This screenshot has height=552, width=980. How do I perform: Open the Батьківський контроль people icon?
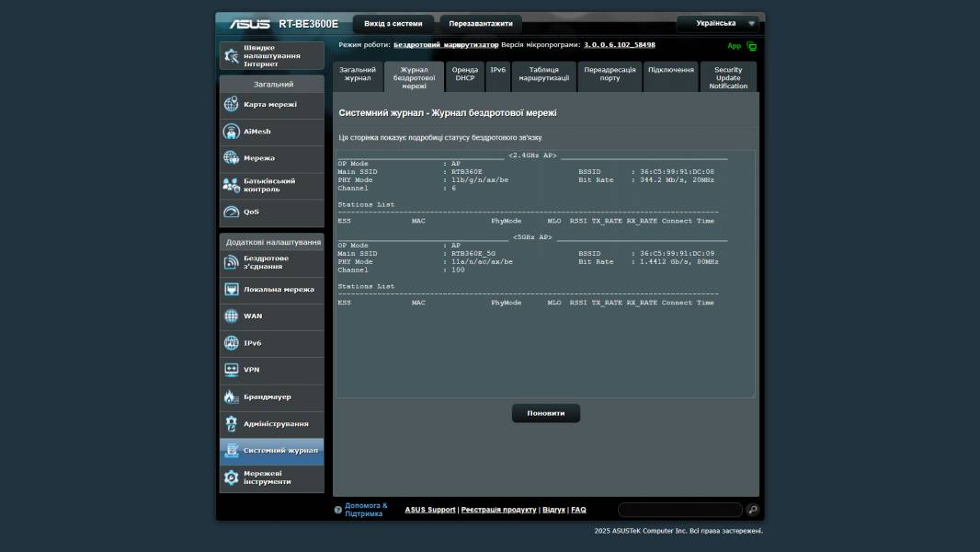[x=232, y=185]
